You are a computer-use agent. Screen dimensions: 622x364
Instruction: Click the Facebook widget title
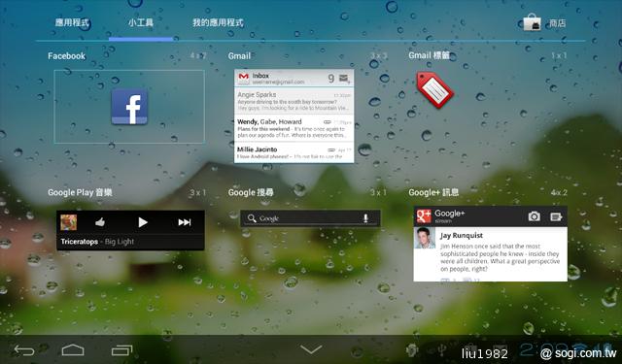tap(67, 56)
